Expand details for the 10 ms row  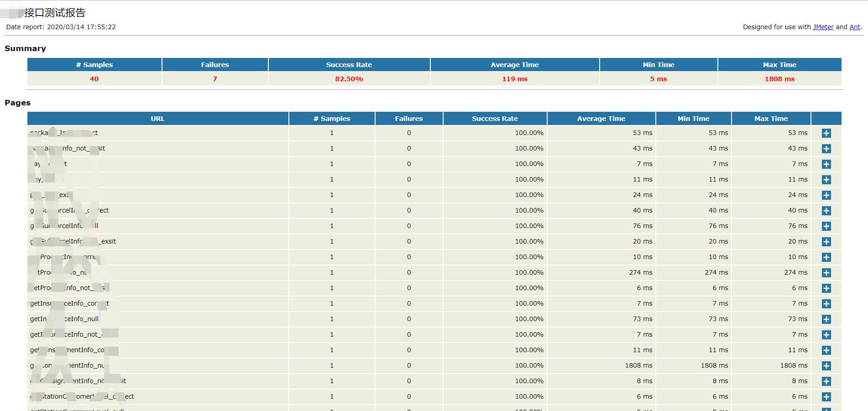coord(826,257)
